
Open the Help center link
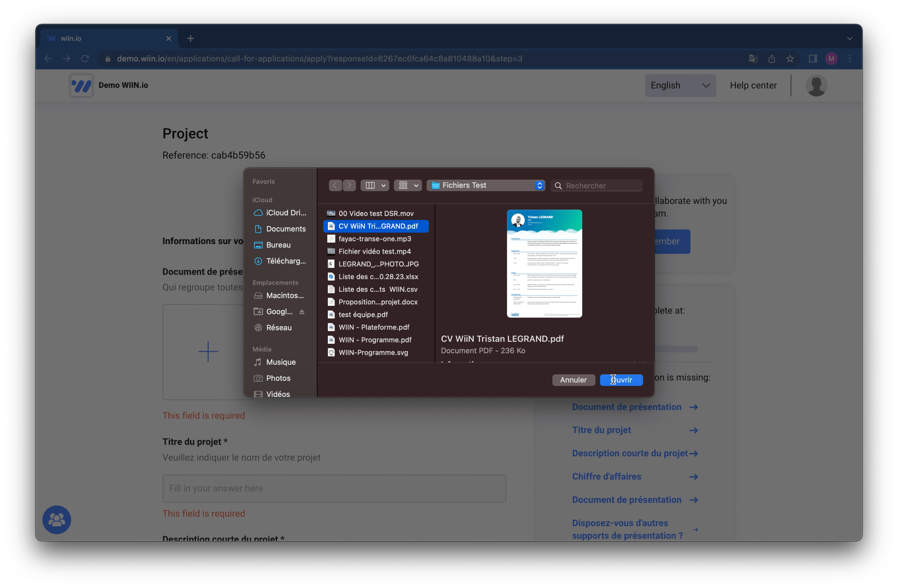753,85
